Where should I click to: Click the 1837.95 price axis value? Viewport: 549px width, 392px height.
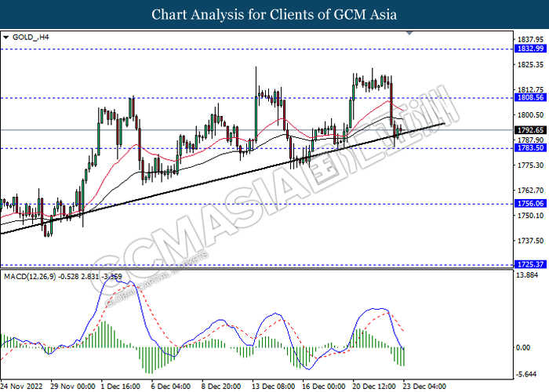click(x=530, y=39)
